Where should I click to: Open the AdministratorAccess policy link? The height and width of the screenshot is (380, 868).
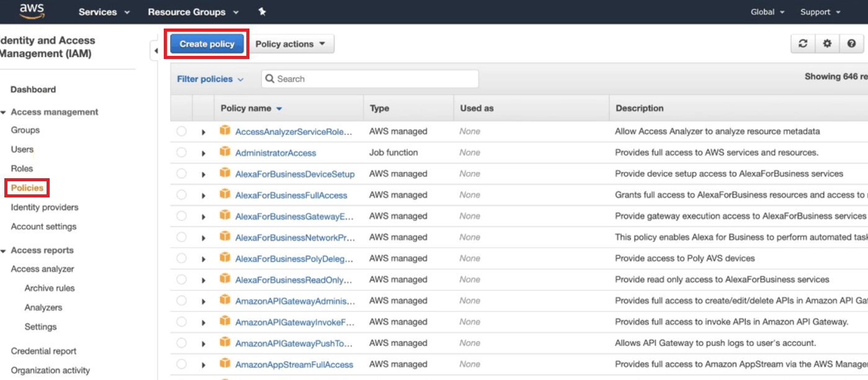tap(275, 153)
